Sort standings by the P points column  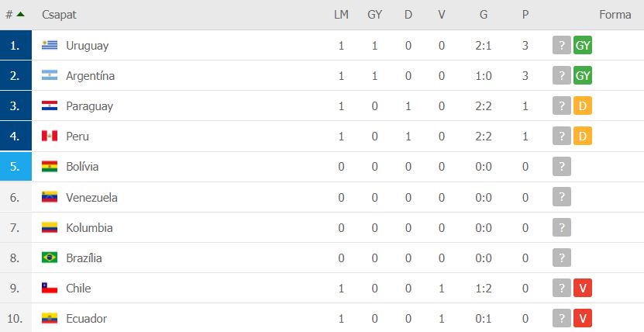coord(525,15)
